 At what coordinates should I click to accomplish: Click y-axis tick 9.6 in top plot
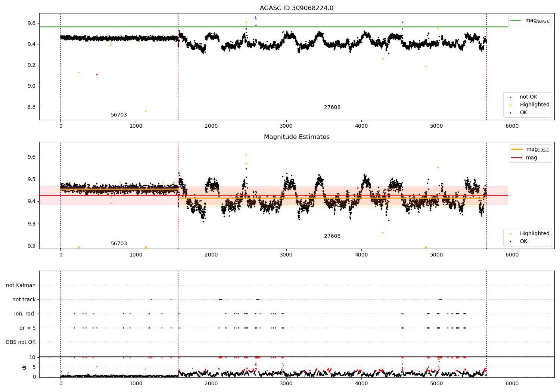click(x=31, y=24)
